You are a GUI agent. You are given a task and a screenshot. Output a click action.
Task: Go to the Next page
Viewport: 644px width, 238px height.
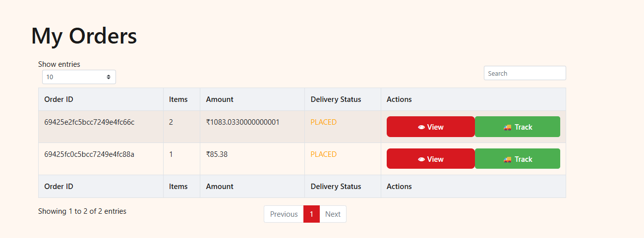tap(333, 214)
